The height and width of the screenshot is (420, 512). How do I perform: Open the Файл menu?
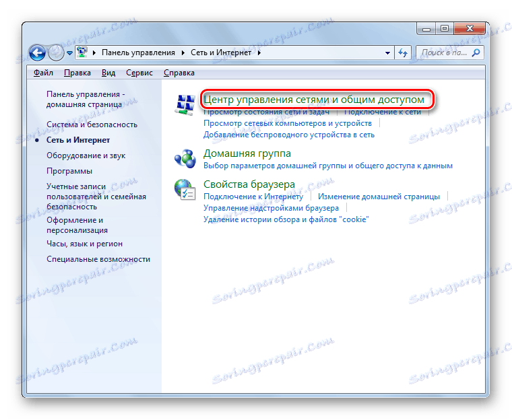43,73
